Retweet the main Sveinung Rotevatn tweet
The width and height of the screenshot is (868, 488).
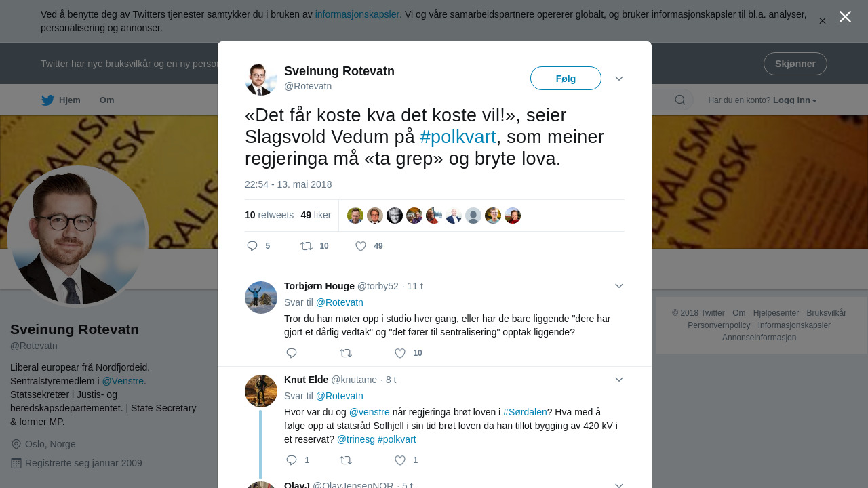[x=307, y=246]
